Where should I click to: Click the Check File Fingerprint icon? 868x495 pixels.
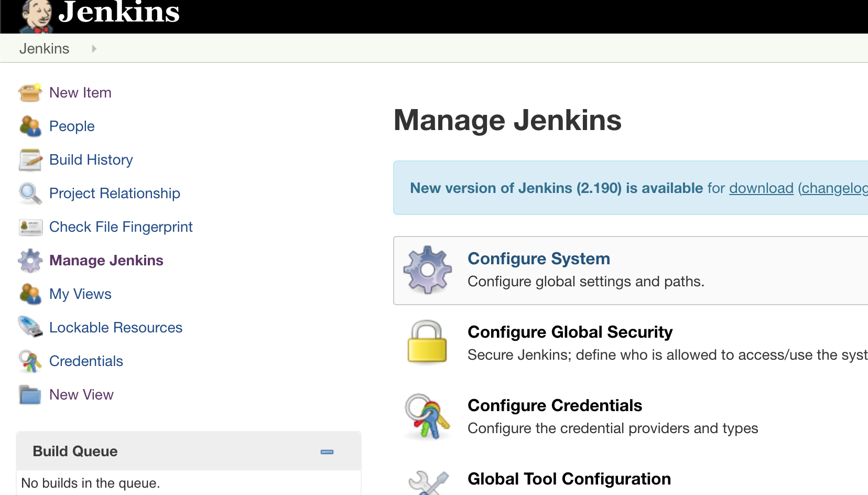30,227
